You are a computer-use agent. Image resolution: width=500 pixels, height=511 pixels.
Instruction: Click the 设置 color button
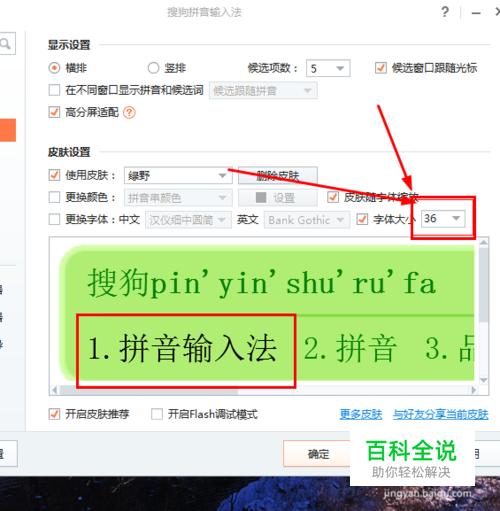pos(278,198)
